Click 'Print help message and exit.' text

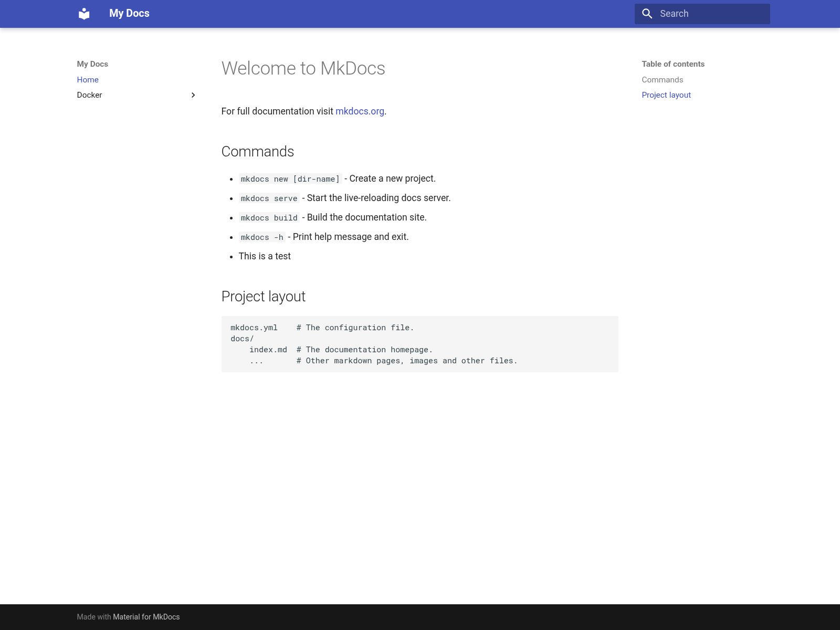351,237
